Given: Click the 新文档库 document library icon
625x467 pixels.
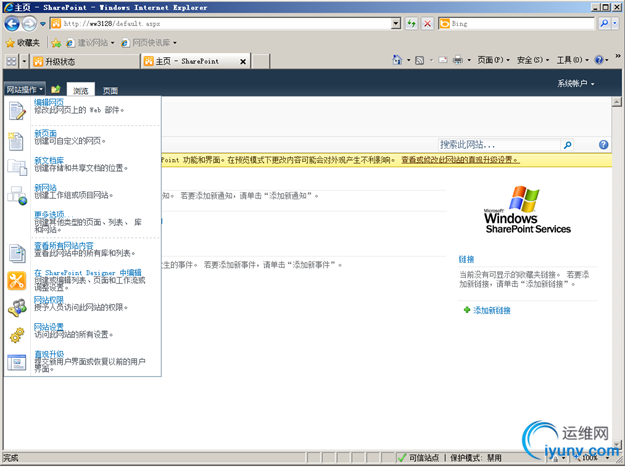Looking at the screenshot, I should [x=17, y=167].
